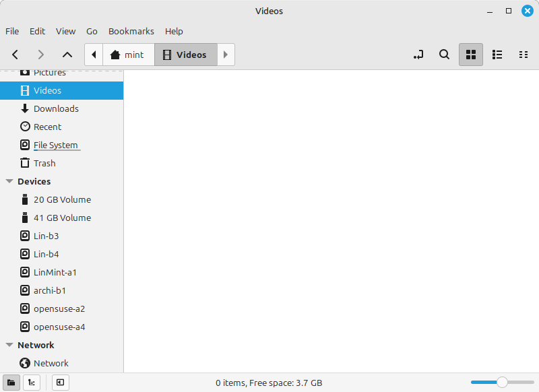The height and width of the screenshot is (392, 539).
Task: Open the File menu
Action: 12,31
